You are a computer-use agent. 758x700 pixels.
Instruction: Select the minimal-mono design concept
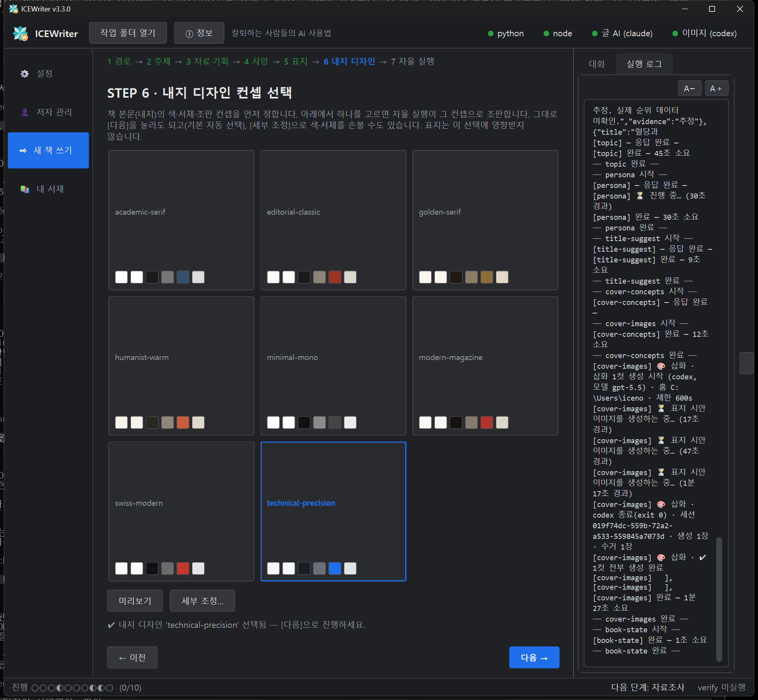point(333,366)
